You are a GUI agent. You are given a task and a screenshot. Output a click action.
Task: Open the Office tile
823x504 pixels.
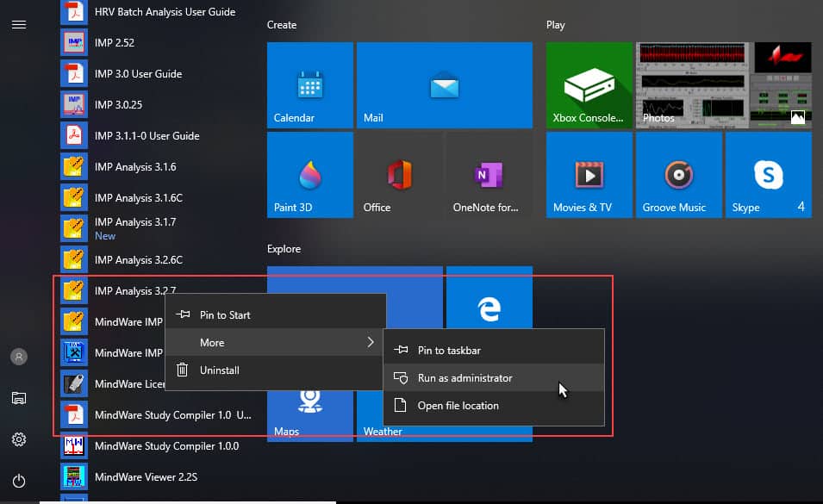click(400, 175)
